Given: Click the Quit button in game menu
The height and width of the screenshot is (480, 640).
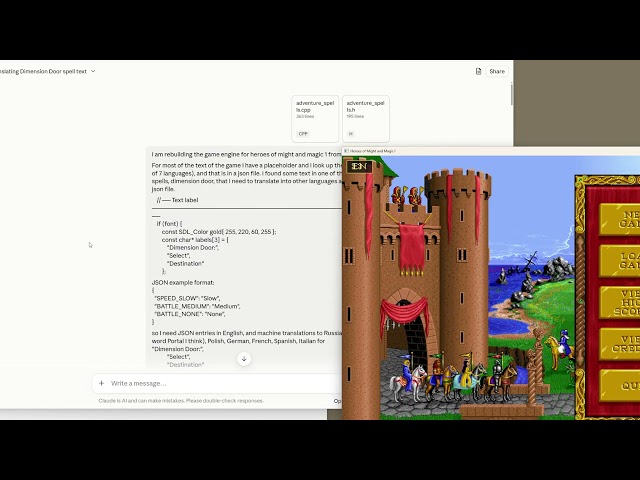Looking at the screenshot, I should click(620, 386).
